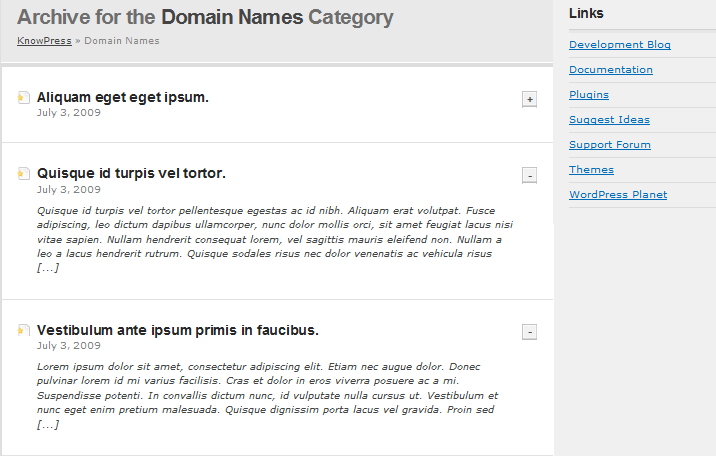Click post icon beside Aliquam eget eget ipsum

point(24,97)
